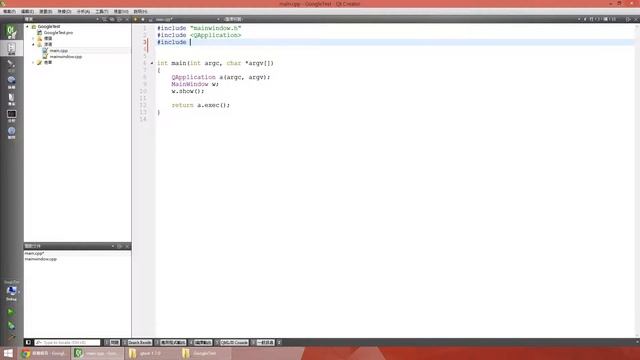Open the General Messages output pane

(263, 342)
